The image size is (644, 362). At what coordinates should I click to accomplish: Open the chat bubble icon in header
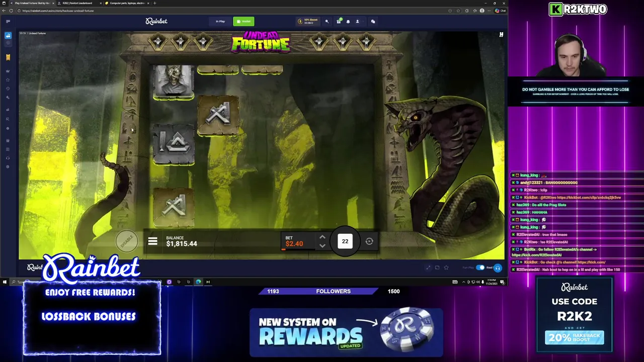(373, 21)
